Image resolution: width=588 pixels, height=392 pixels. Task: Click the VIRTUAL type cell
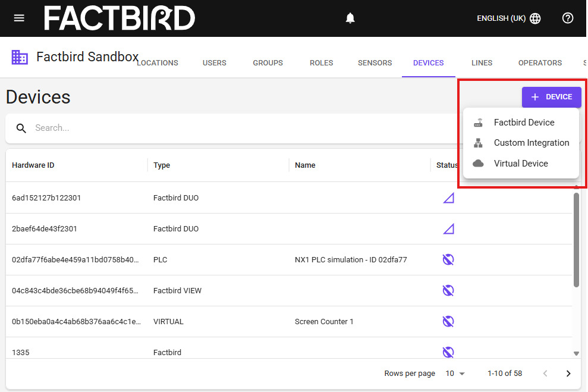(168, 322)
